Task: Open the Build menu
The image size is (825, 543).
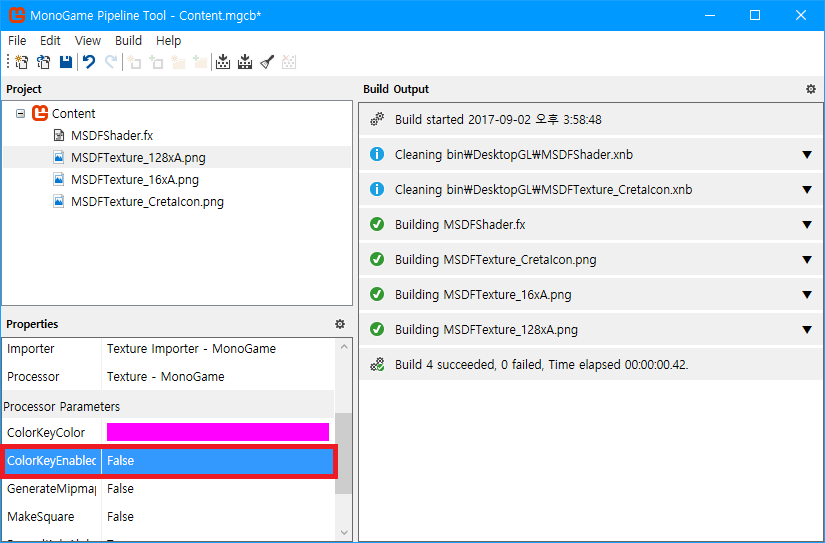Action: [128, 41]
